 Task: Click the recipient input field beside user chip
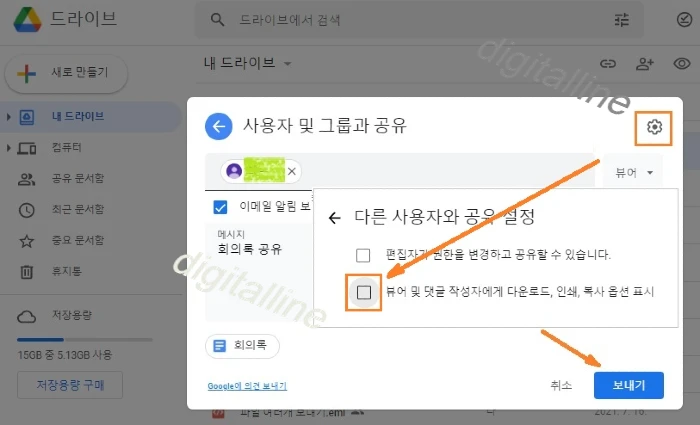pos(446,171)
